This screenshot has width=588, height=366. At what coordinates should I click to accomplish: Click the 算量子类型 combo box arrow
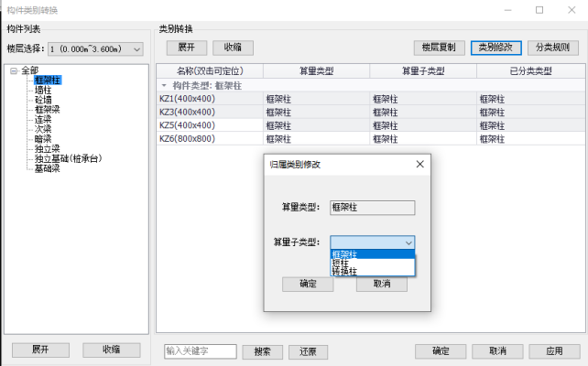[x=408, y=242]
